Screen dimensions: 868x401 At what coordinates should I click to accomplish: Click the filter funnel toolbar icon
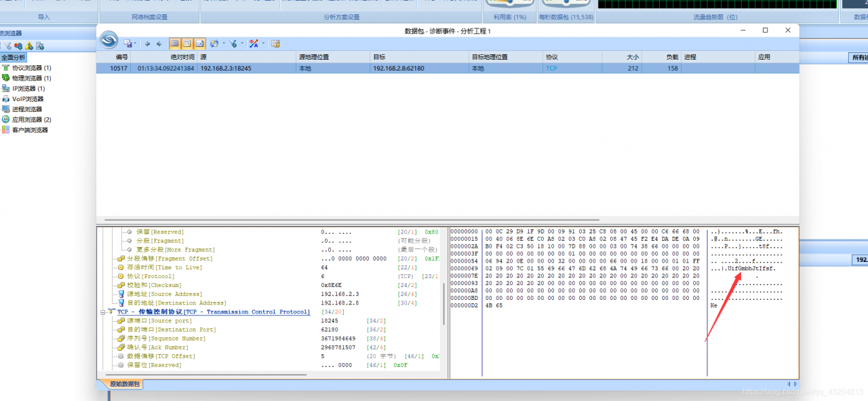pos(233,43)
